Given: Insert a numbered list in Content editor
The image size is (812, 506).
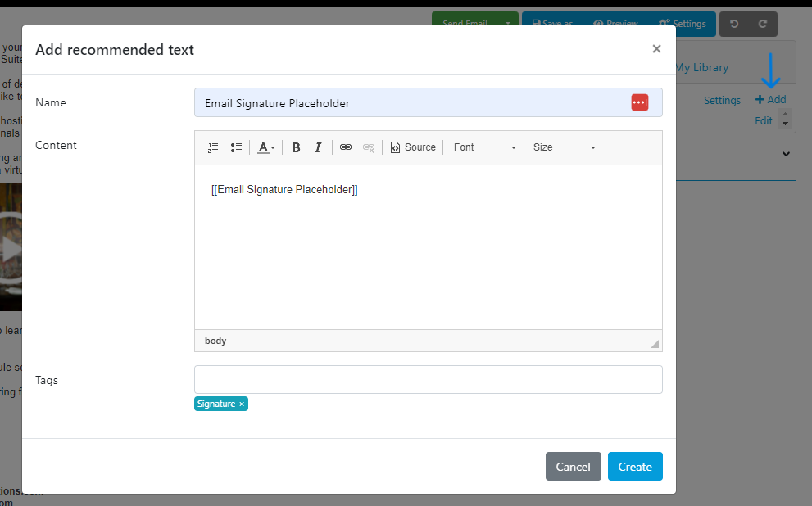Looking at the screenshot, I should pos(213,147).
